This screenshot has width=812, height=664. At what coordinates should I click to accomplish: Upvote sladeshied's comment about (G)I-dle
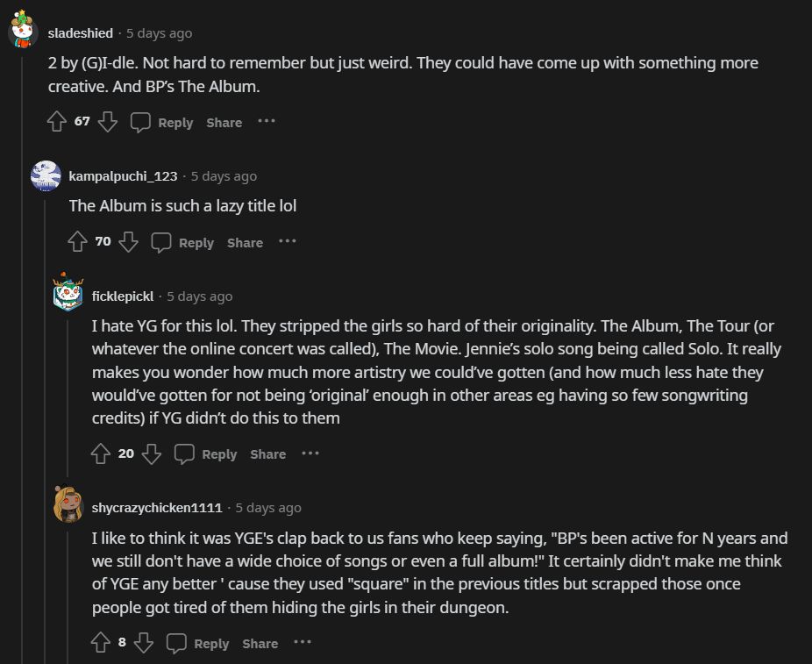57,122
